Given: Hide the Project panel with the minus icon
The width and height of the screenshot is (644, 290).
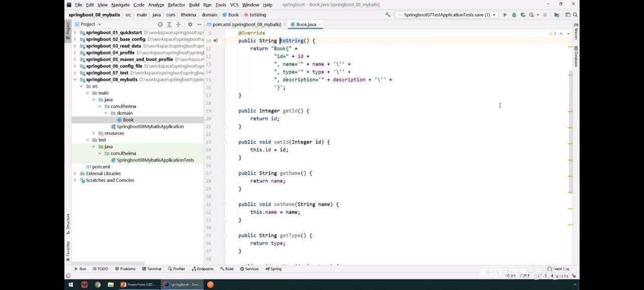Looking at the screenshot, I should pyautogui.click(x=200, y=24).
